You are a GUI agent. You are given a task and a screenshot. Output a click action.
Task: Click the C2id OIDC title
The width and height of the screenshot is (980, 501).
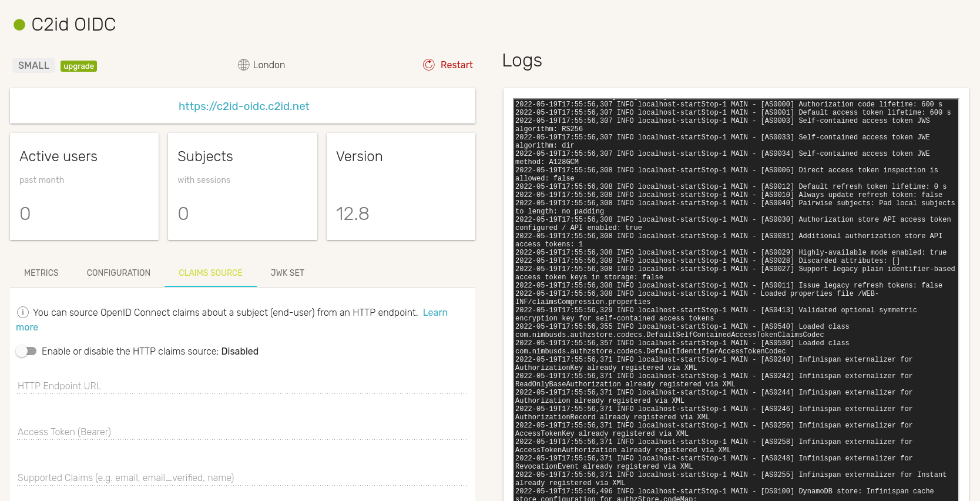tap(73, 25)
